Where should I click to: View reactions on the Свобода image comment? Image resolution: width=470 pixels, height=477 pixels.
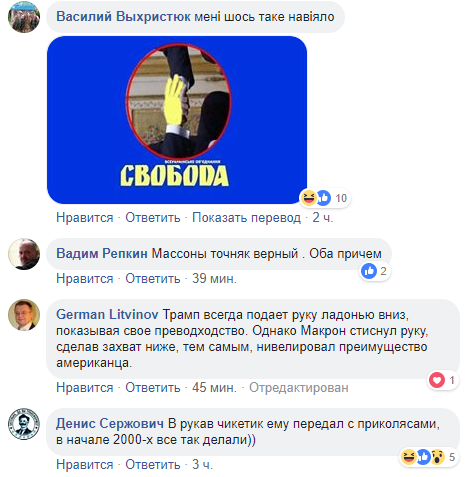[x=325, y=198]
